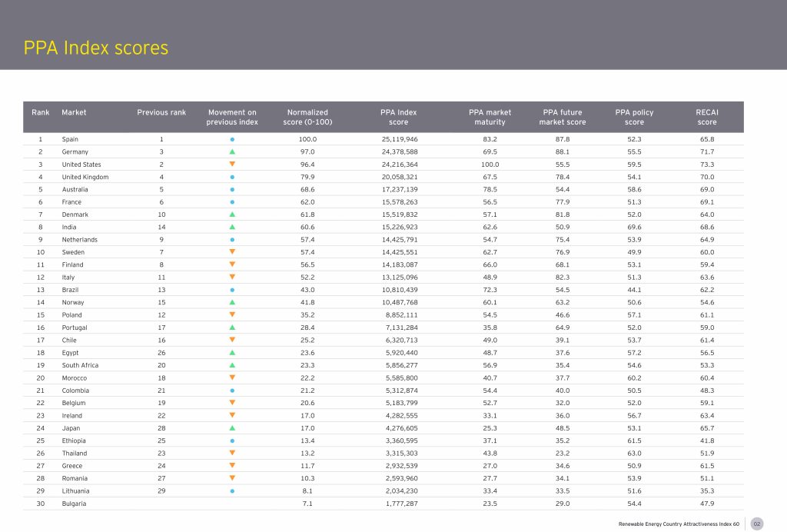The height and width of the screenshot is (532, 787).
Task: Click the blue dot in Colombia's row
Action: (x=232, y=391)
